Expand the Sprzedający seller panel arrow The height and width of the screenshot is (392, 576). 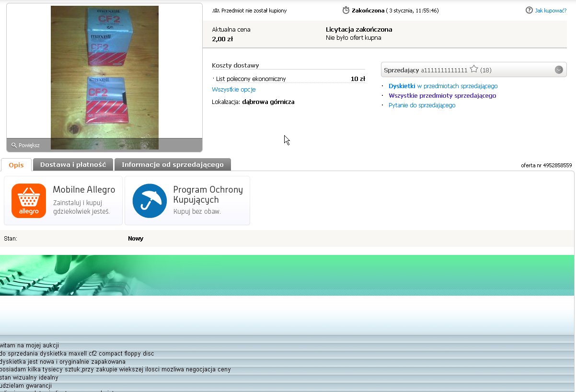coord(559,70)
